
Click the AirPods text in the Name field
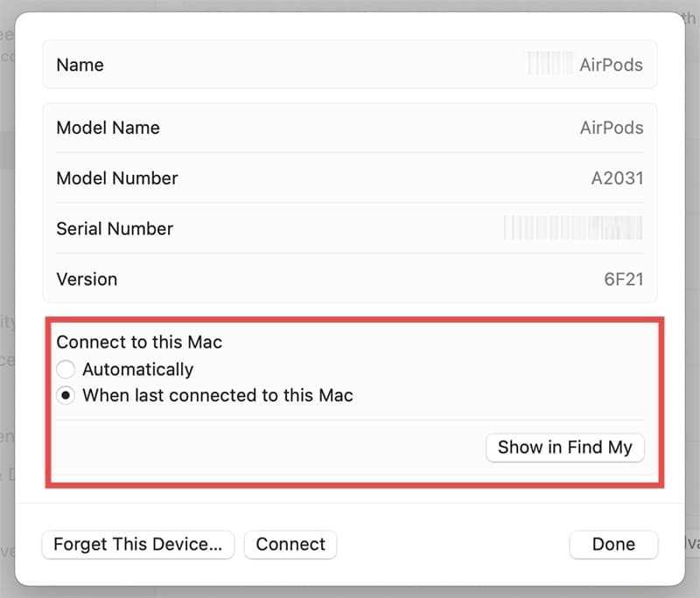point(611,65)
